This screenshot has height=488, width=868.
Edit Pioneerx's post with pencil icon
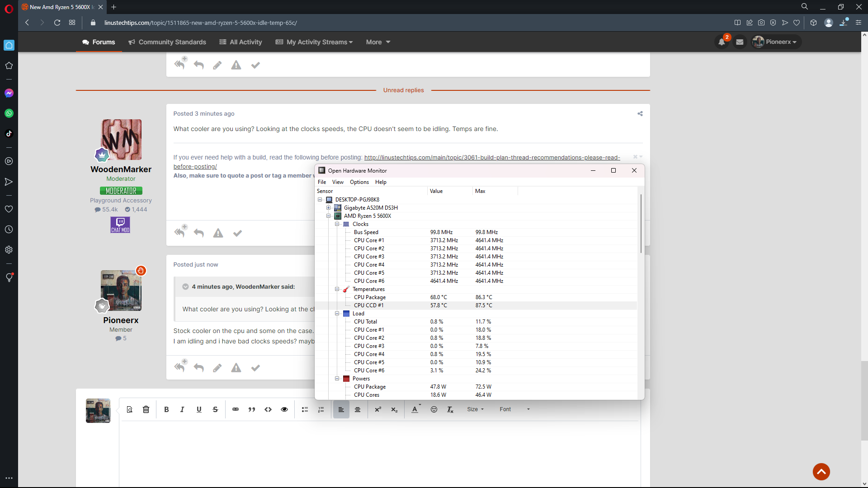(x=217, y=368)
